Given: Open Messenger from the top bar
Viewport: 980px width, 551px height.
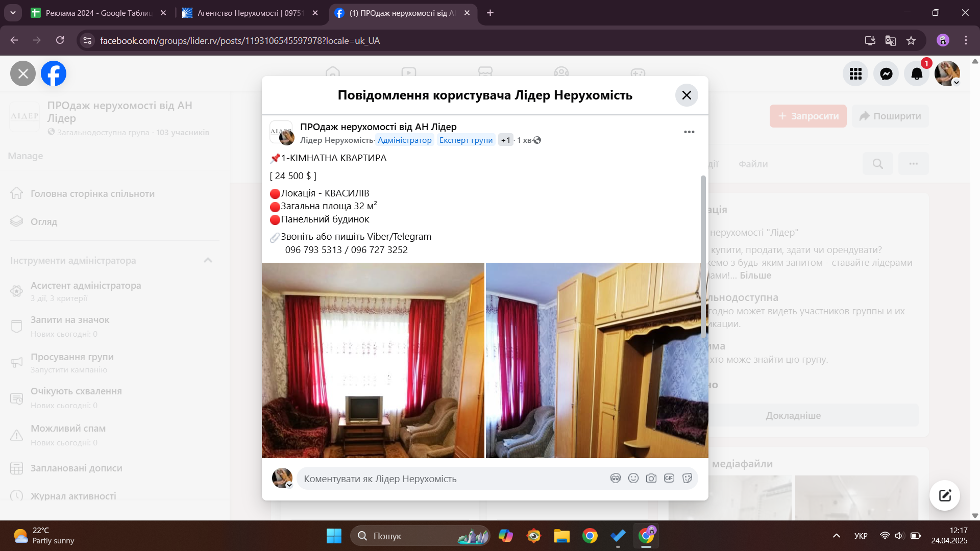Looking at the screenshot, I should 886,74.
